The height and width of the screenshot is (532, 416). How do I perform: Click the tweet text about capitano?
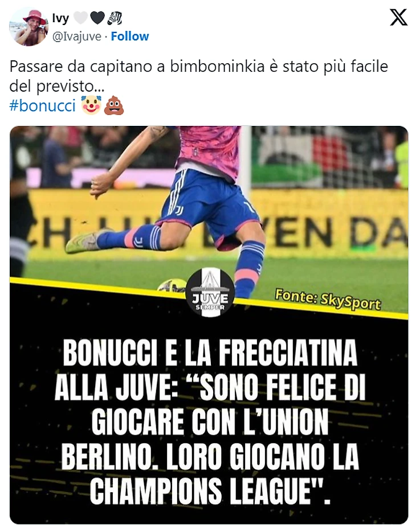198,76
